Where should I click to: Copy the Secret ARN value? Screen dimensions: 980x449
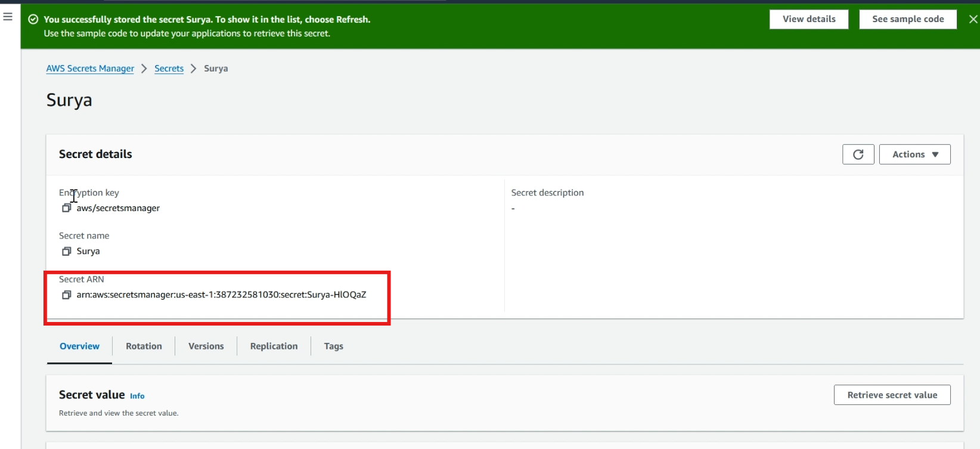66,295
